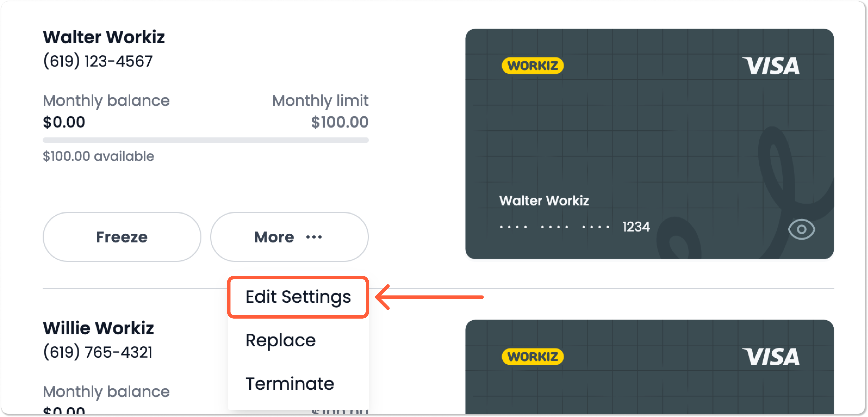Click Walter's phone number (619) 123-4567
This screenshot has height=417, width=868.
(x=98, y=61)
